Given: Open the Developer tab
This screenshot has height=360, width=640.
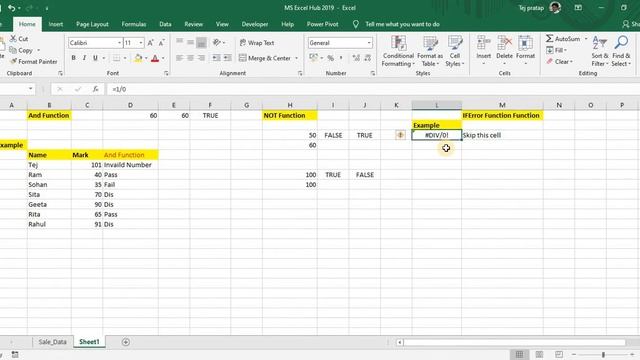Looking at the screenshot, I should pos(255,24).
